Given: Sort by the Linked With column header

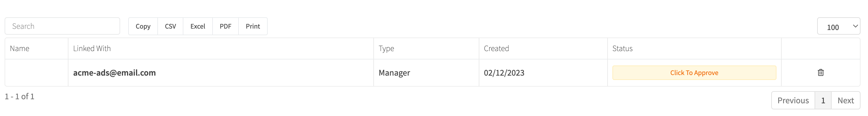Looking at the screenshot, I should coord(92,48).
